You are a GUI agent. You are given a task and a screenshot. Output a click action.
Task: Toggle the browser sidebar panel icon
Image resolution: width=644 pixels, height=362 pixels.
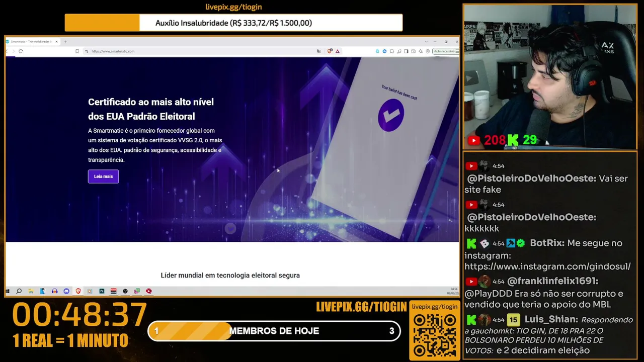click(406, 51)
